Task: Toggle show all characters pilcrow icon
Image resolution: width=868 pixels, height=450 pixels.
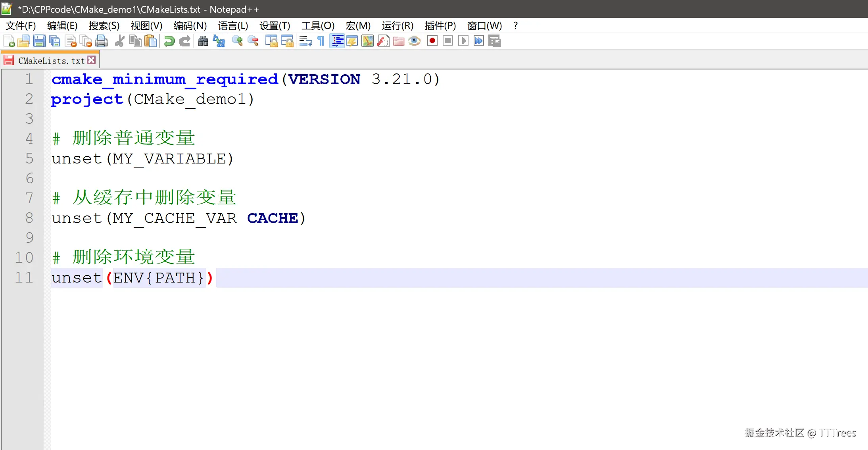Action: [x=321, y=41]
